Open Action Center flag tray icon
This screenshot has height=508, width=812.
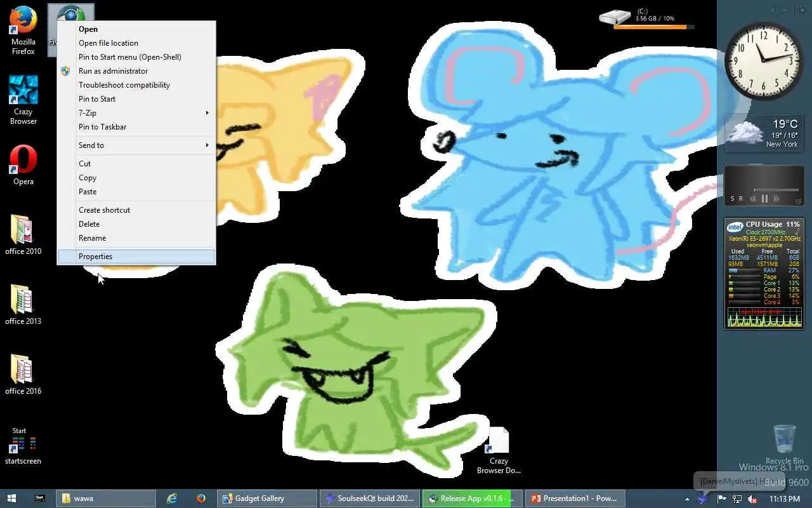(721, 499)
